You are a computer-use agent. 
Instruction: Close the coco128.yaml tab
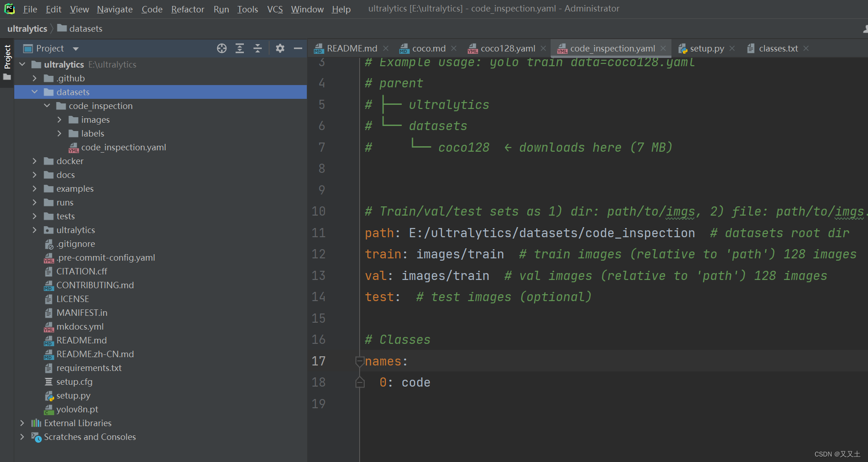543,48
